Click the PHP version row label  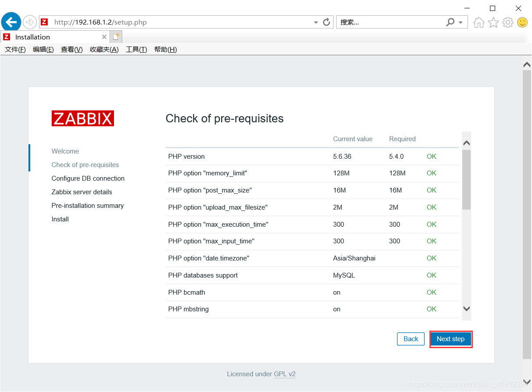point(186,157)
